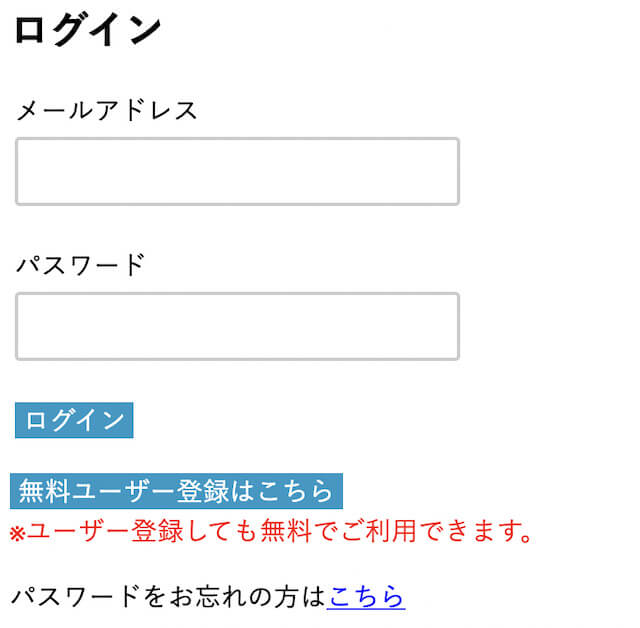The width and height of the screenshot is (640, 628).
Task: Click the パスワード label above second field
Action: click(80, 265)
